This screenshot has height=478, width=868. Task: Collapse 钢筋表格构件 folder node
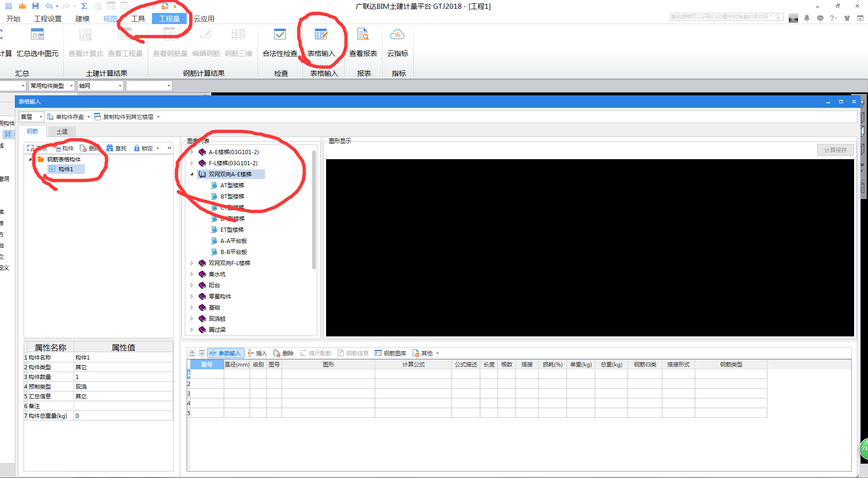pos(31,159)
